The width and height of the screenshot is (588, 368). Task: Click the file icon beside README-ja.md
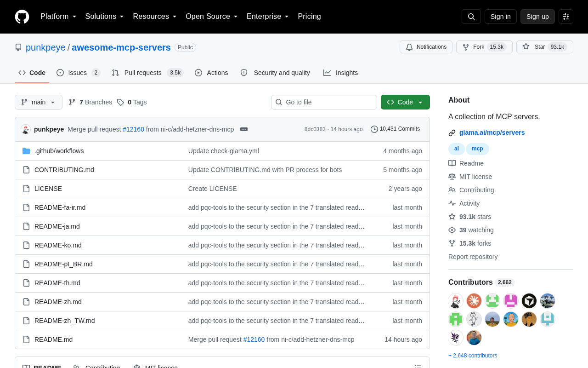coord(26,226)
